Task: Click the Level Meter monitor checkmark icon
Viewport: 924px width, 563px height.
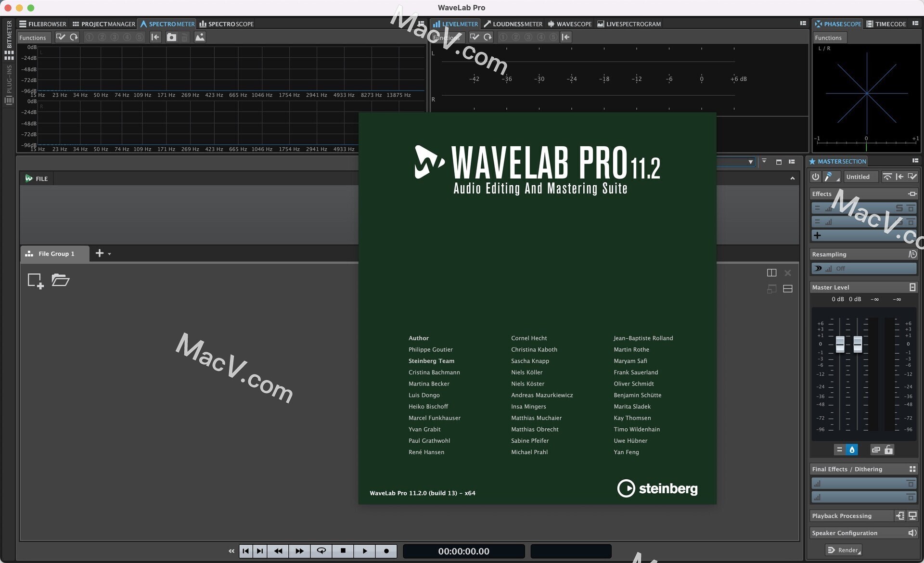Action: point(475,37)
